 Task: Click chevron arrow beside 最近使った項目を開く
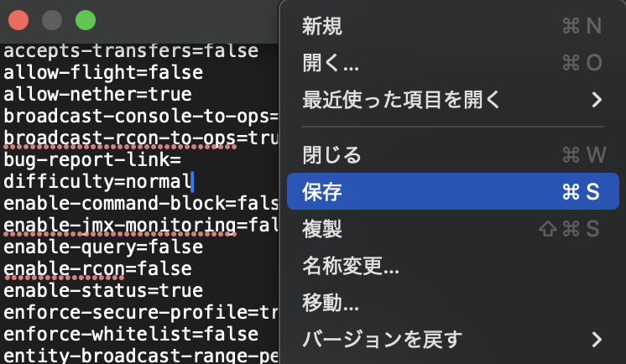[x=597, y=101]
